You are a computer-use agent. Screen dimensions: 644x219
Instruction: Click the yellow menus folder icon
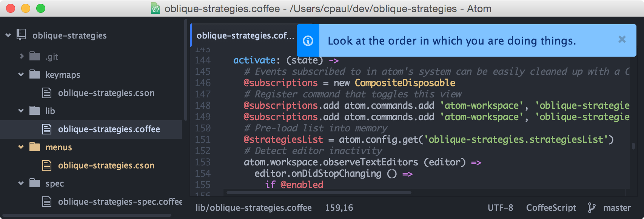point(35,147)
